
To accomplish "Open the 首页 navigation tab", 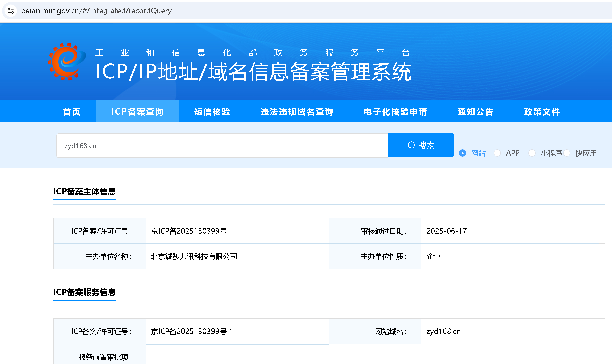I will pos(72,112).
